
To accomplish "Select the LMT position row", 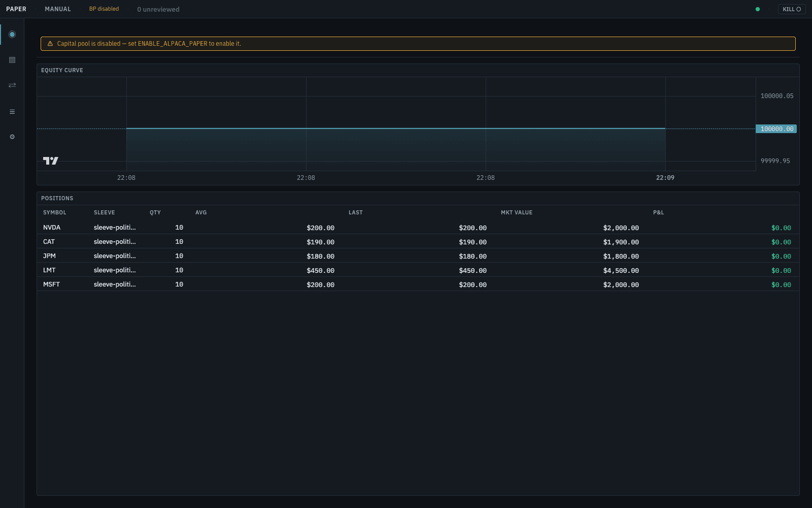I will coord(418,270).
